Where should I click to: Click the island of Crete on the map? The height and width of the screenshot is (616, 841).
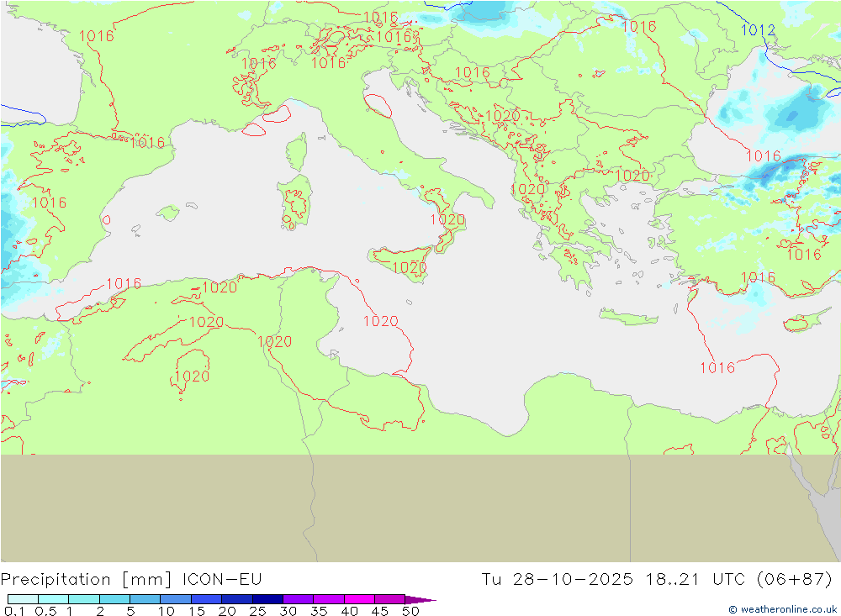click(627, 317)
